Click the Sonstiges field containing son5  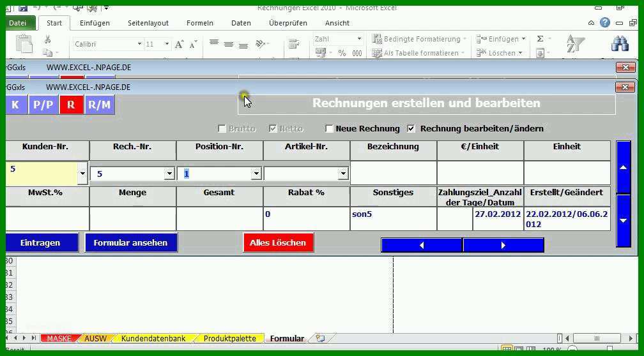pyautogui.click(x=393, y=219)
